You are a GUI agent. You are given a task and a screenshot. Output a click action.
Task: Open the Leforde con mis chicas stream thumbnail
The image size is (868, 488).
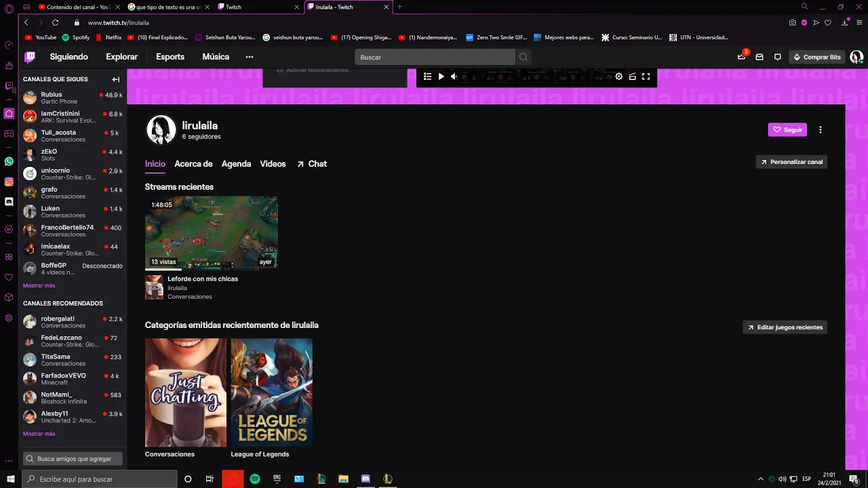[211, 232]
